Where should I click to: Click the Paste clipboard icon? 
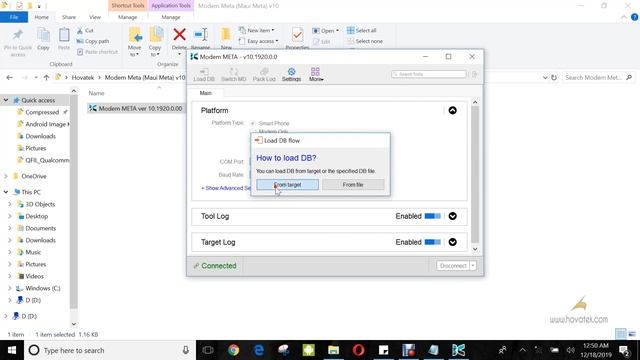point(64,35)
